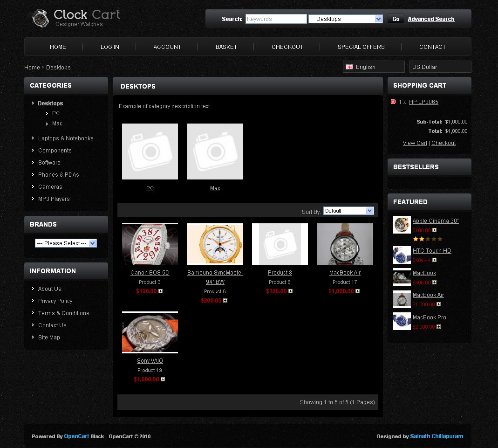The image size is (498, 448).
Task: Open Cameras category
Action: point(50,187)
